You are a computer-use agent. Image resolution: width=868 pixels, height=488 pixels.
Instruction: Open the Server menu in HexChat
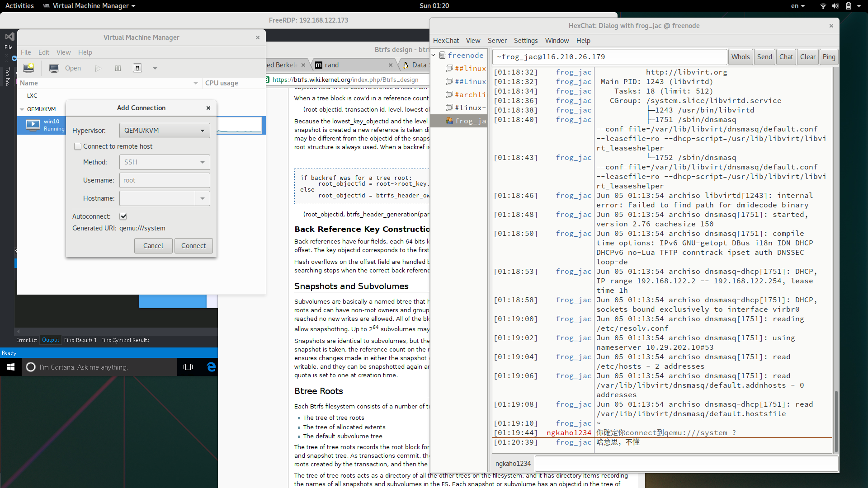click(x=497, y=41)
